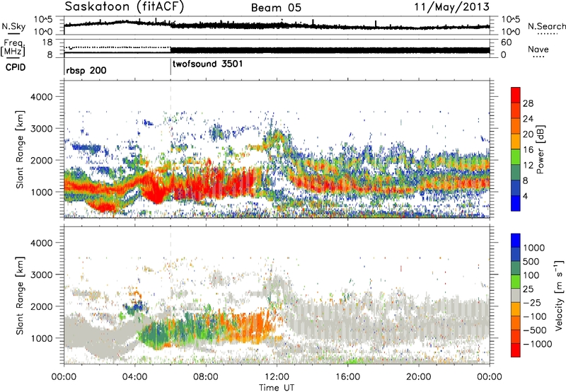Click the 'CPID' label
Image resolution: width=566 pixels, height=392 pixels.
click(x=16, y=67)
